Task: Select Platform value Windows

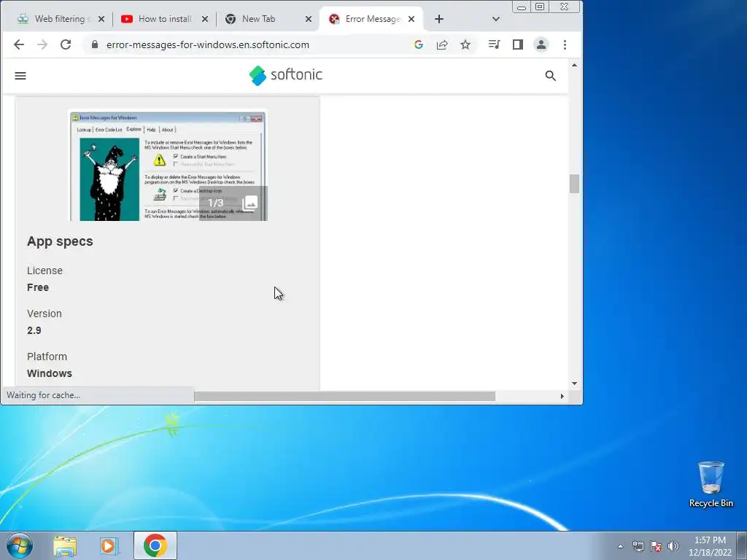Action: pyautogui.click(x=50, y=373)
